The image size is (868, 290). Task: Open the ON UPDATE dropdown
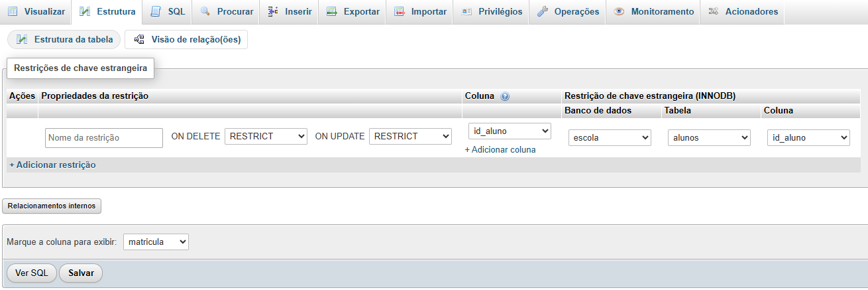tap(409, 136)
